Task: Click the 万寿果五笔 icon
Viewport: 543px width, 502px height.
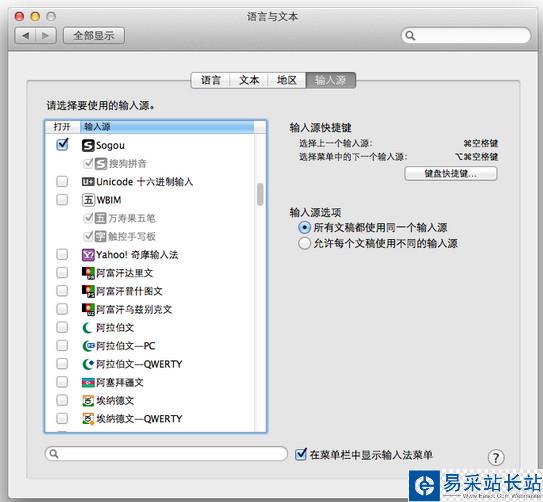Action: [x=100, y=218]
